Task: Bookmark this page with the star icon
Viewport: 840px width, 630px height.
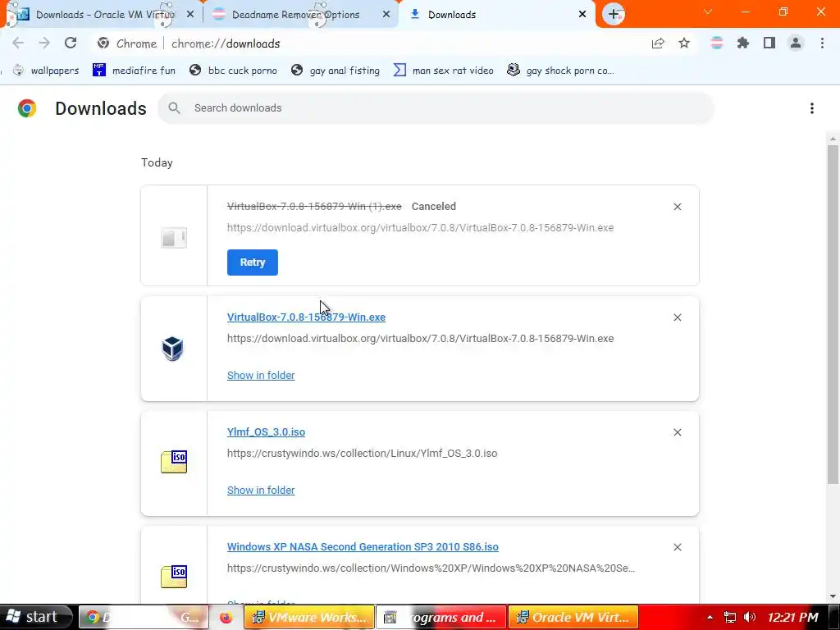Action: click(684, 43)
